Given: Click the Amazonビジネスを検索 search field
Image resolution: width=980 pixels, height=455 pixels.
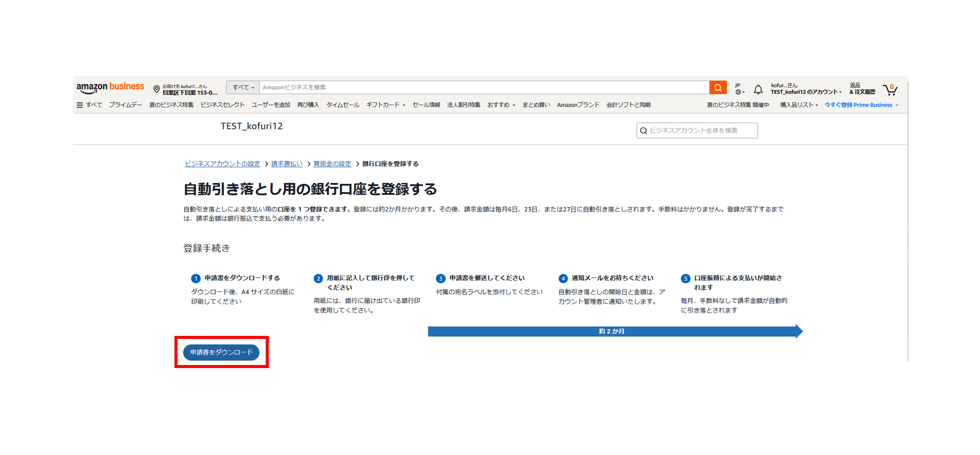Looking at the screenshot, I should [484, 87].
